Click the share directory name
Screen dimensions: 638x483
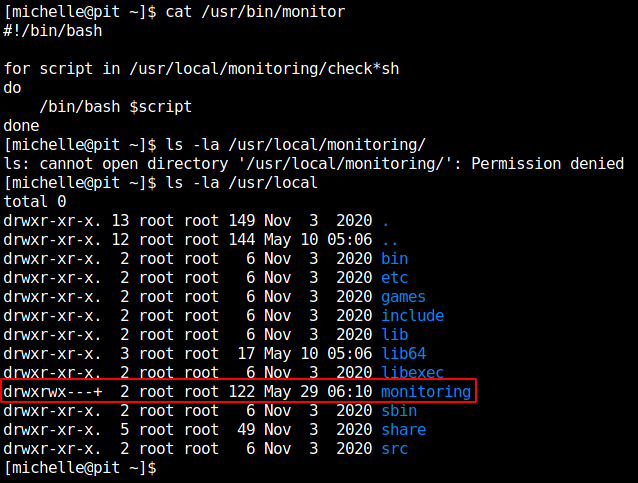click(402, 429)
